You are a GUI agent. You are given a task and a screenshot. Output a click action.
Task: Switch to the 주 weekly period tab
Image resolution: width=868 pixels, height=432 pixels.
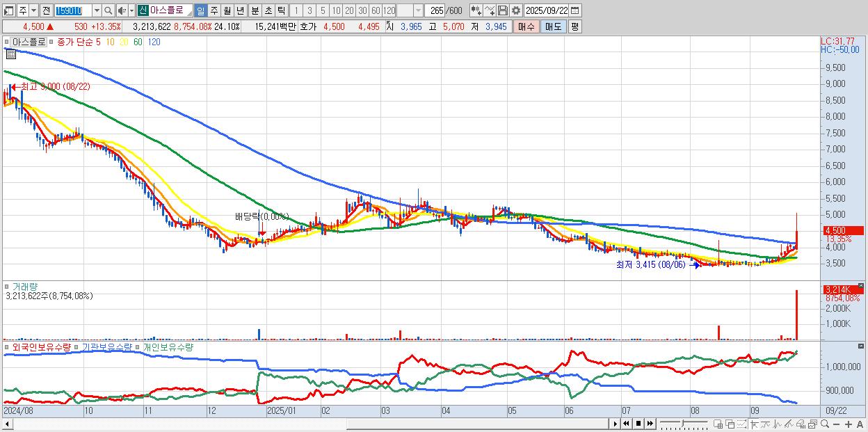[214, 10]
